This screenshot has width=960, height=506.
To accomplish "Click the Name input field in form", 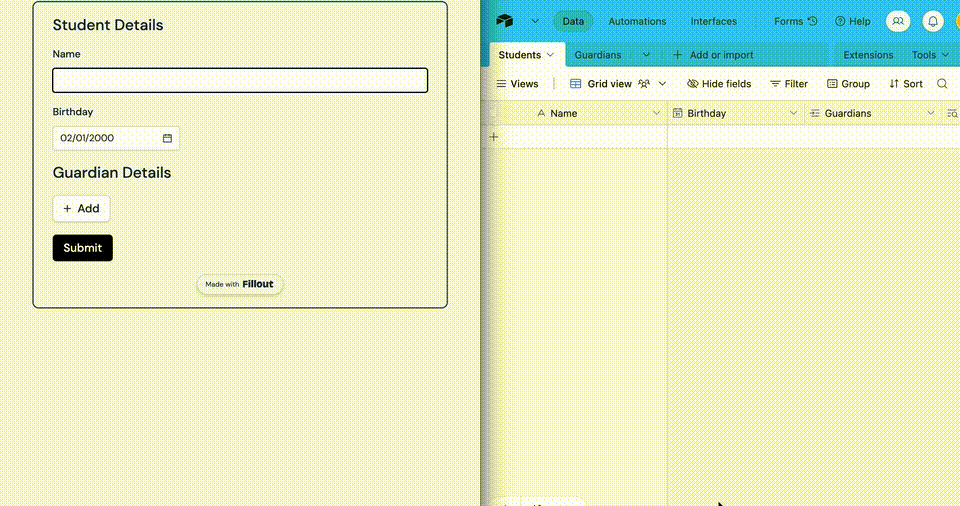I will tap(240, 80).
